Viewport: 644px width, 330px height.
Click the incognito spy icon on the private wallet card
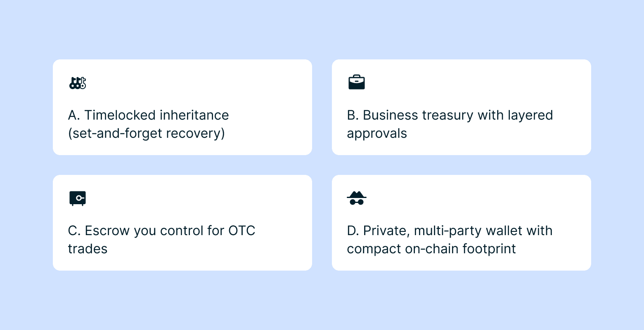click(x=357, y=198)
